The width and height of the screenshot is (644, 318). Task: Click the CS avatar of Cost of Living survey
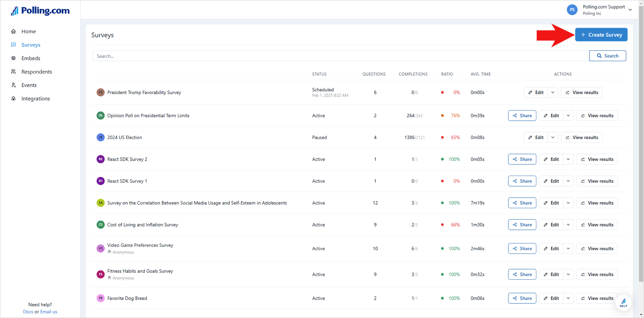pyautogui.click(x=101, y=224)
